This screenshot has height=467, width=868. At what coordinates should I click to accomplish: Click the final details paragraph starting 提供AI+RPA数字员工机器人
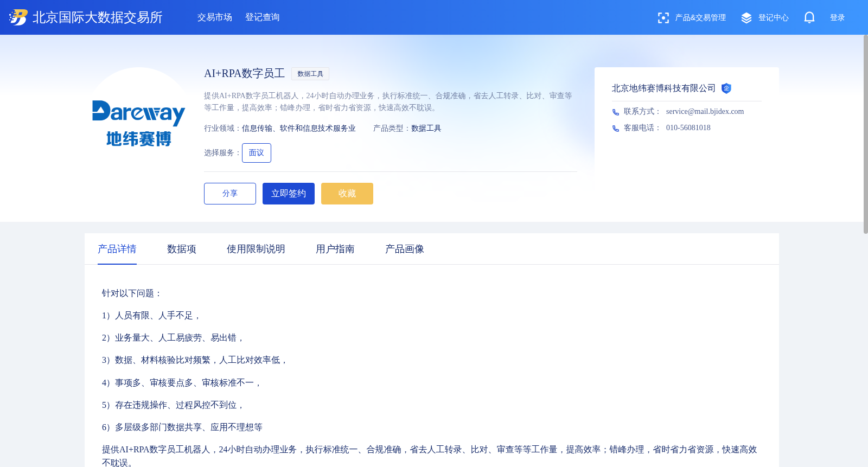point(430,456)
